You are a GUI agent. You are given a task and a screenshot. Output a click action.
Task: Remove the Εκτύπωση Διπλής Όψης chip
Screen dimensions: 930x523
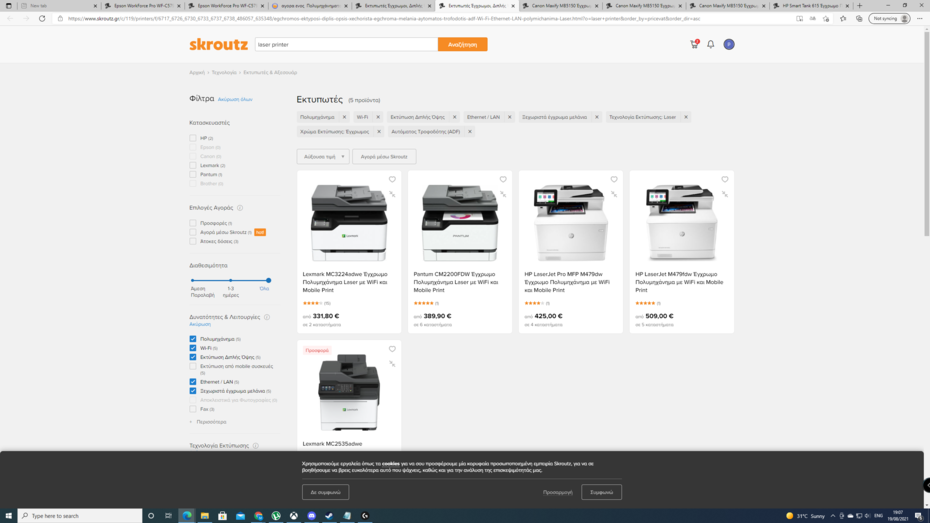click(454, 117)
